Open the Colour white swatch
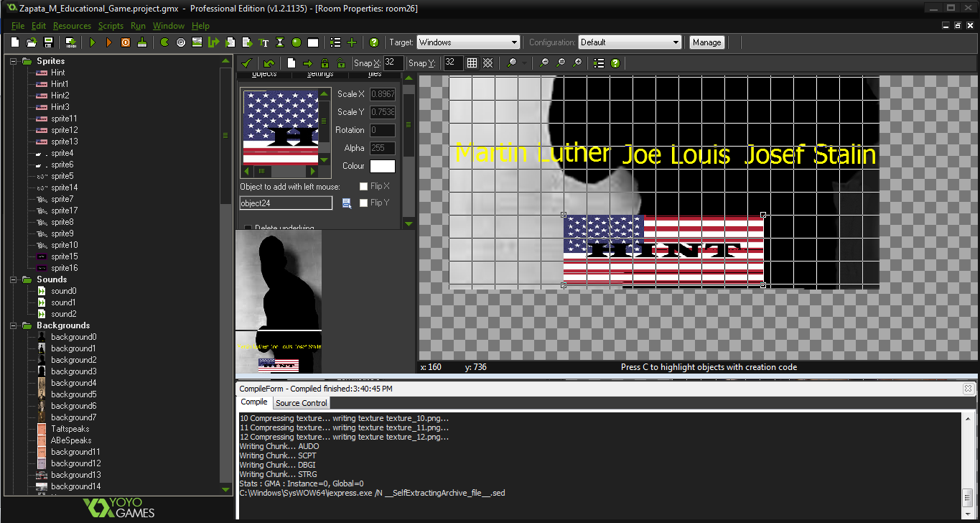980x523 pixels. [382, 166]
